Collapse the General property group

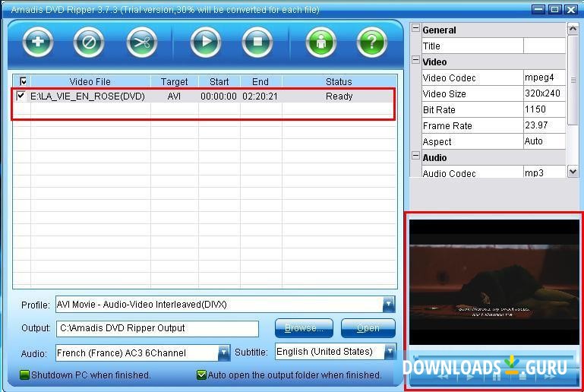(415, 28)
